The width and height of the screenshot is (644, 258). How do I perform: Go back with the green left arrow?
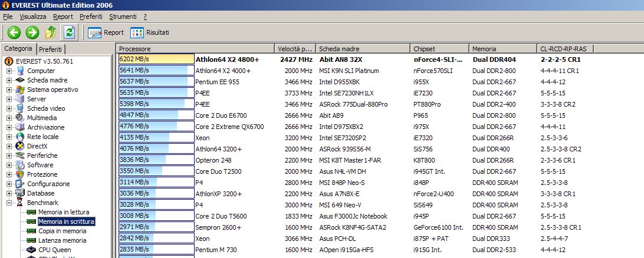14,32
